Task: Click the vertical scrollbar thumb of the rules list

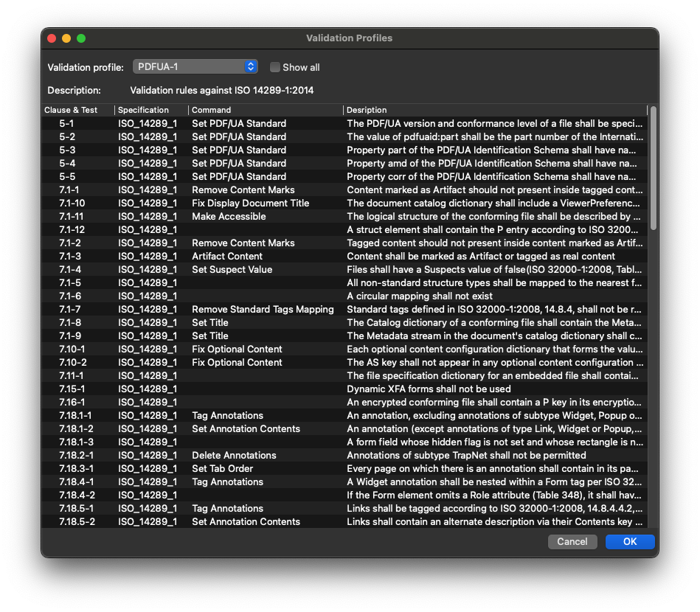Action: pyautogui.click(x=653, y=168)
